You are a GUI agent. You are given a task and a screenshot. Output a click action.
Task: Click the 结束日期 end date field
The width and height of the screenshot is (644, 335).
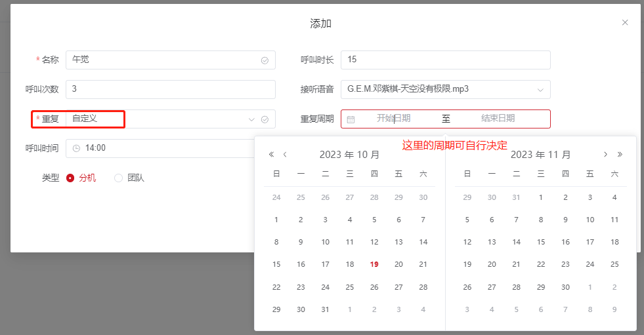point(498,119)
